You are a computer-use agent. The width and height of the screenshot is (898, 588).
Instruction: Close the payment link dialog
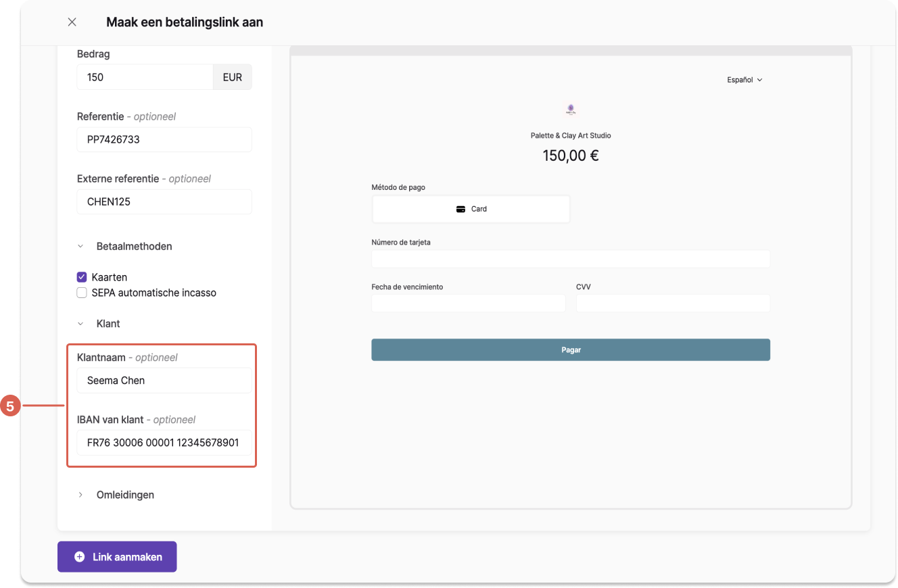point(72,22)
